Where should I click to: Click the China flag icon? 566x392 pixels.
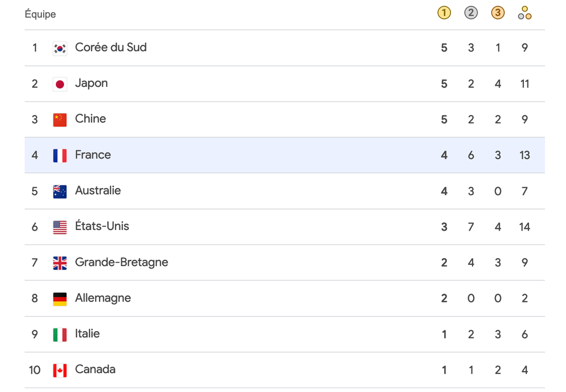60,119
